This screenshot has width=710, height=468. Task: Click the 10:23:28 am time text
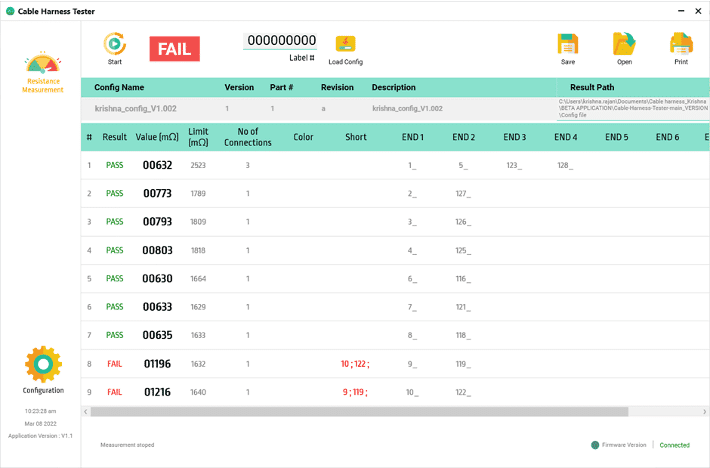pos(40,411)
